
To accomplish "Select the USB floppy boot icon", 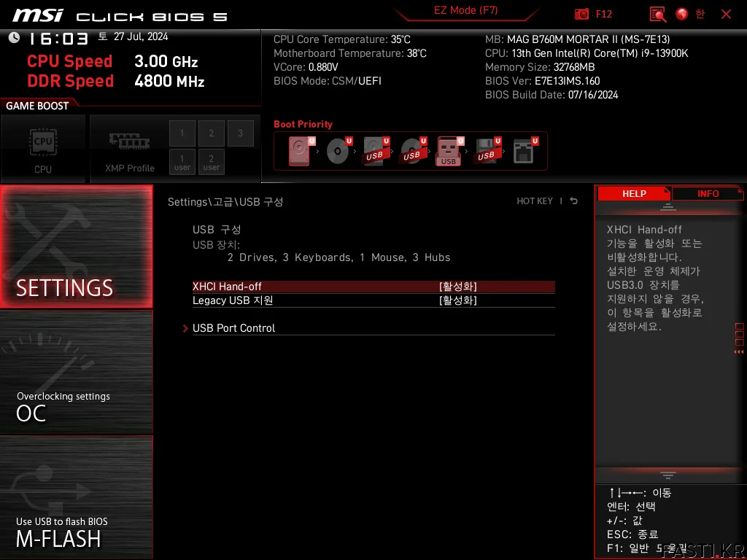I will [x=487, y=150].
